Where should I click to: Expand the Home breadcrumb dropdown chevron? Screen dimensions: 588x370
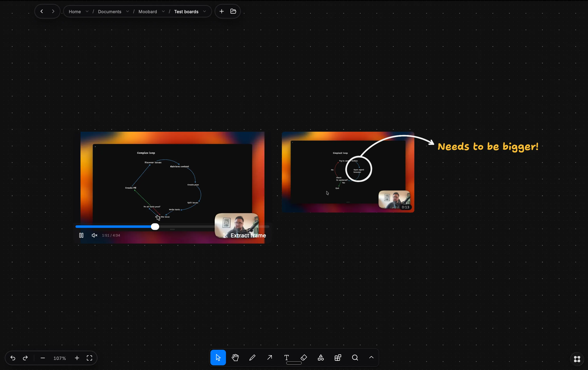[87, 11]
